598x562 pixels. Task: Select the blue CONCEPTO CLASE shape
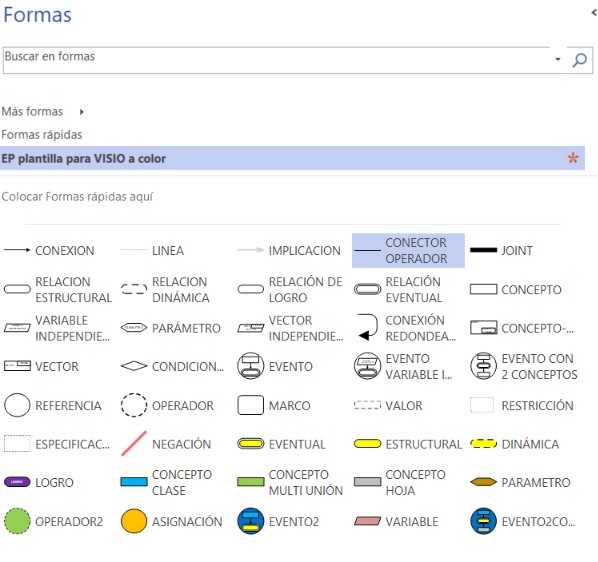pos(166,482)
